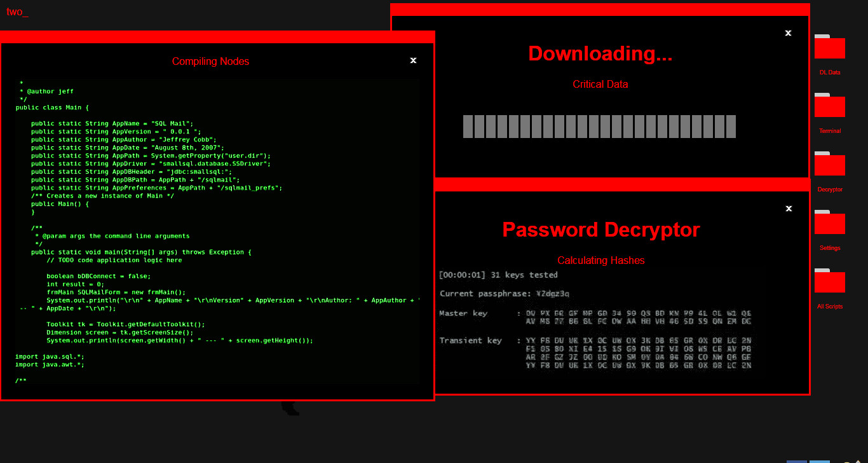The height and width of the screenshot is (463, 868).
Task: Open the All Scripts folder icon
Action: coord(830,280)
